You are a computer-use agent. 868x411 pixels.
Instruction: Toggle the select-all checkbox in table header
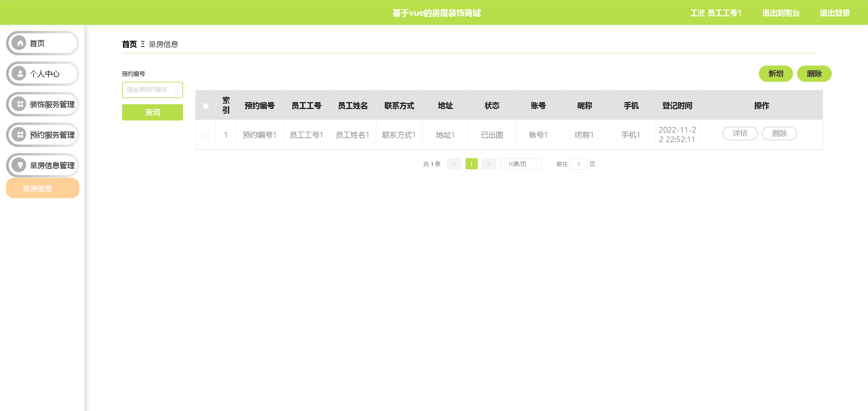click(x=205, y=106)
